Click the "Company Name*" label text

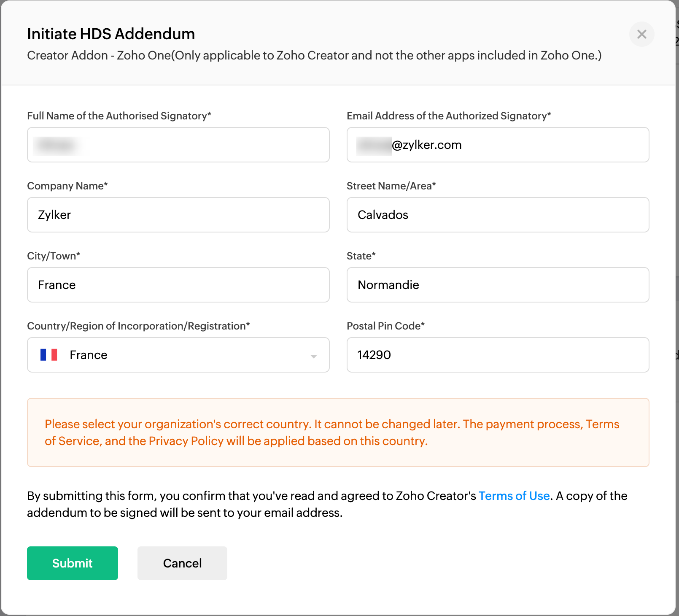[67, 186]
